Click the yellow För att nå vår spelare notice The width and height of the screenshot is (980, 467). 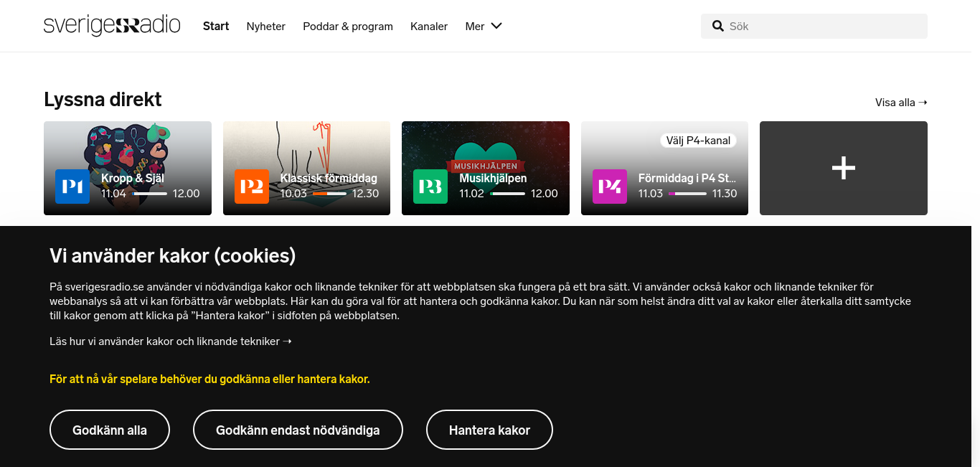(x=209, y=379)
